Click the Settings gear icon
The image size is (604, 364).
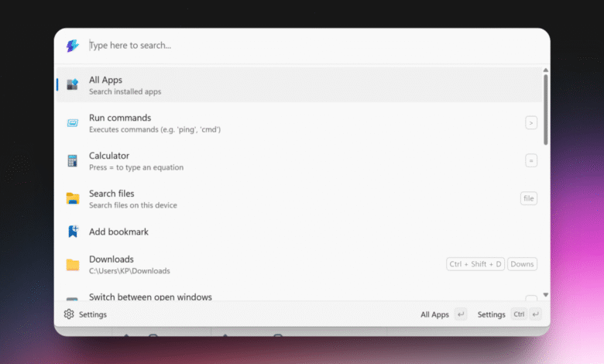pos(69,314)
